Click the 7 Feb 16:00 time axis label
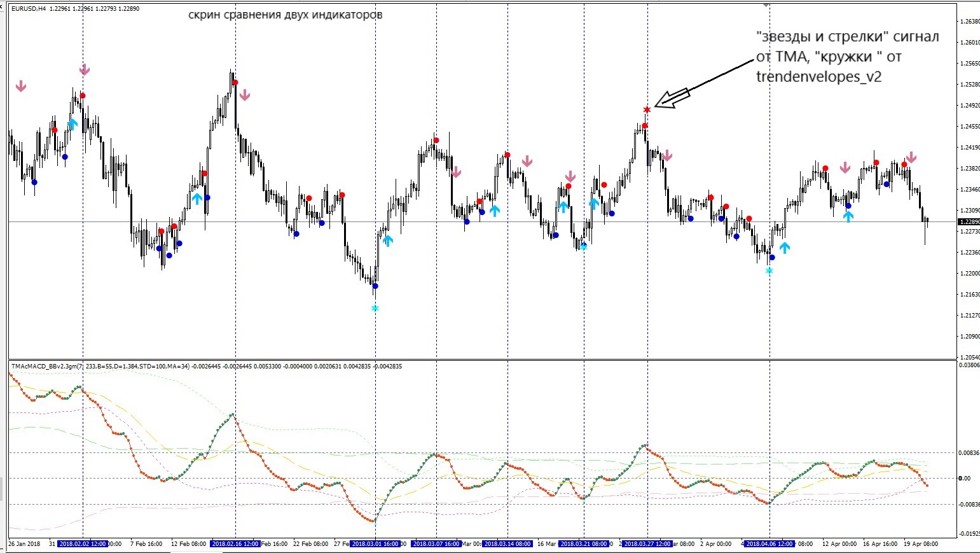980x553 pixels. click(146, 544)
